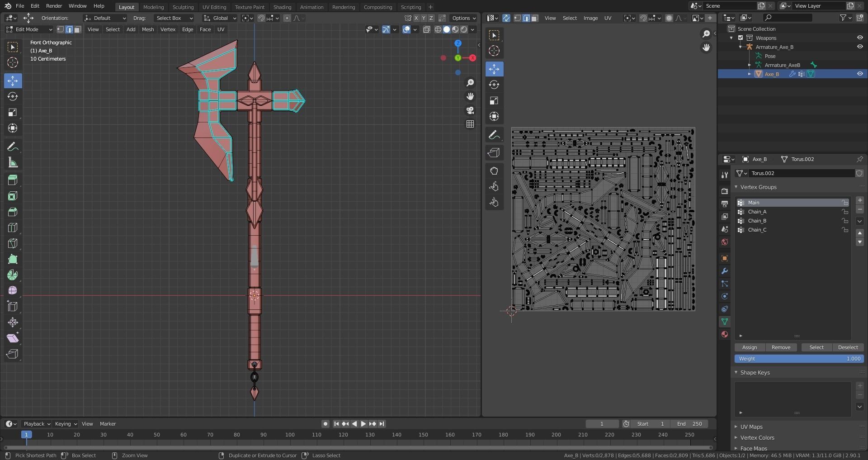The image size is (868, 460).
Task: Open the Edit Mode dropdown
Action: tap(29, 29)
